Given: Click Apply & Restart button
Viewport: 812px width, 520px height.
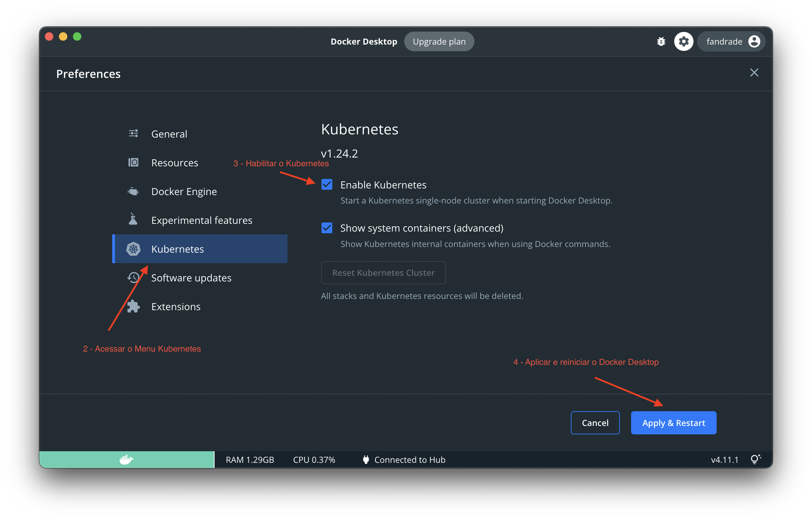Looking at the screenshot, I should (x=674, y=423).
